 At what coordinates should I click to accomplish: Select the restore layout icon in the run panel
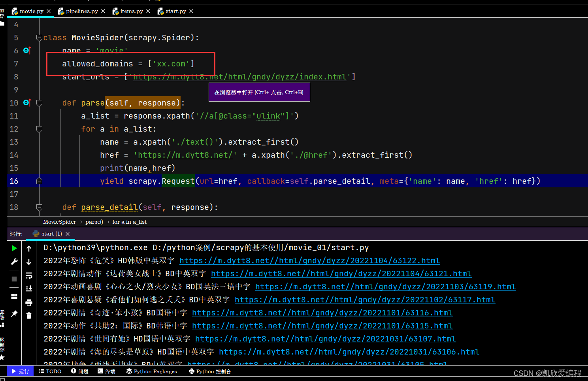14,296
